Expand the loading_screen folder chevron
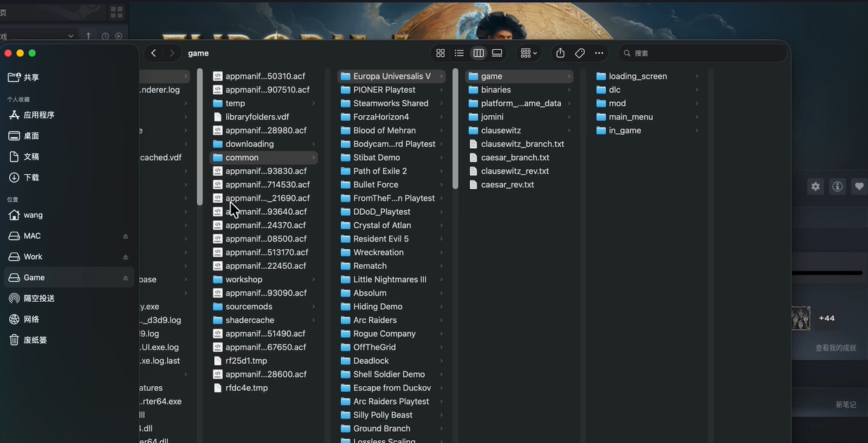 pos(697,77)
